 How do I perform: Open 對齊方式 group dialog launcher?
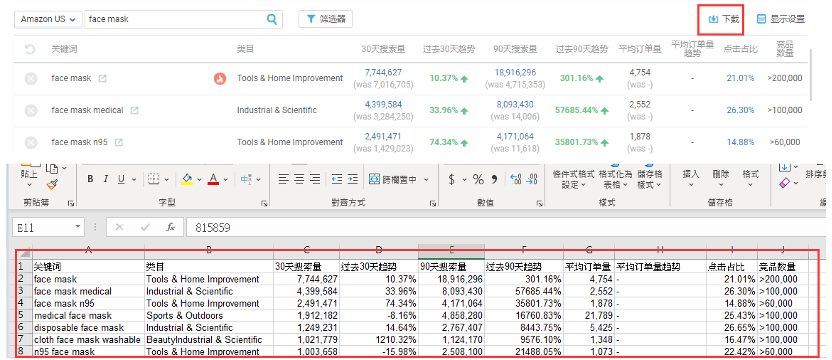tap(432, 203)
